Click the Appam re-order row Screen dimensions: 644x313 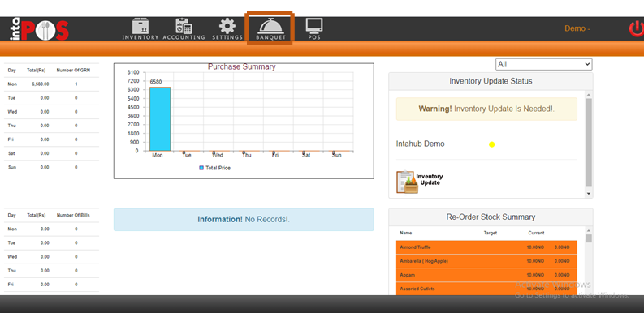pyautogui.click(x=486, y=275)
